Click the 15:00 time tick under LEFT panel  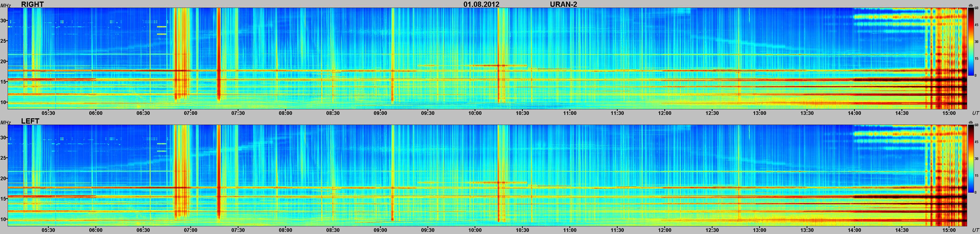coord(949,230)
